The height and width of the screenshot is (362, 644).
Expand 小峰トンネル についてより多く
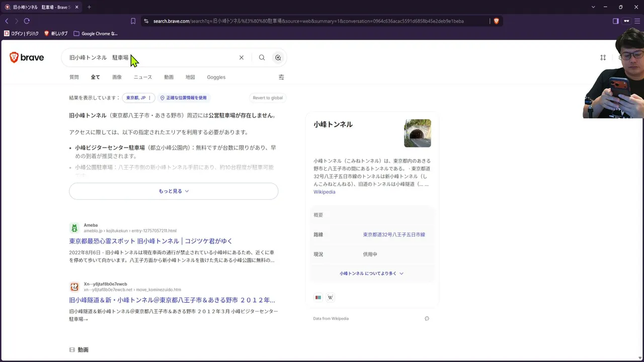coord(371,274)
